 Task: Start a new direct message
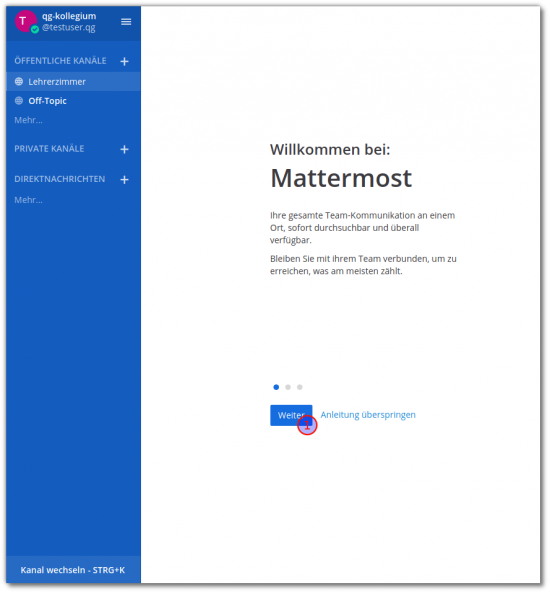pos(124,180)
